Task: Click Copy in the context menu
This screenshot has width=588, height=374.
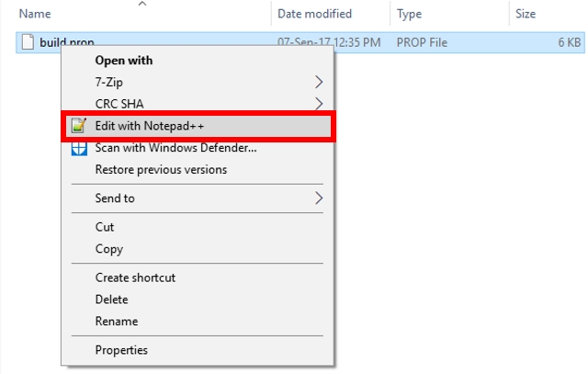Action: [x=108, y=249]
